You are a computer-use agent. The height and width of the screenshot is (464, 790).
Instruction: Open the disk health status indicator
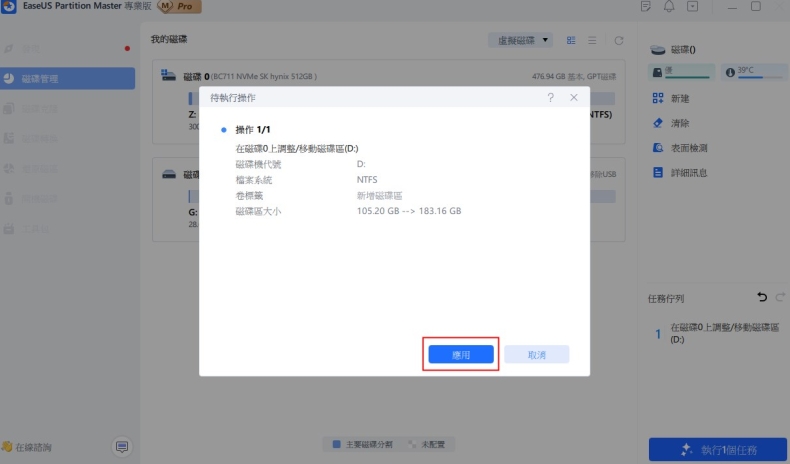pos(681,72)
